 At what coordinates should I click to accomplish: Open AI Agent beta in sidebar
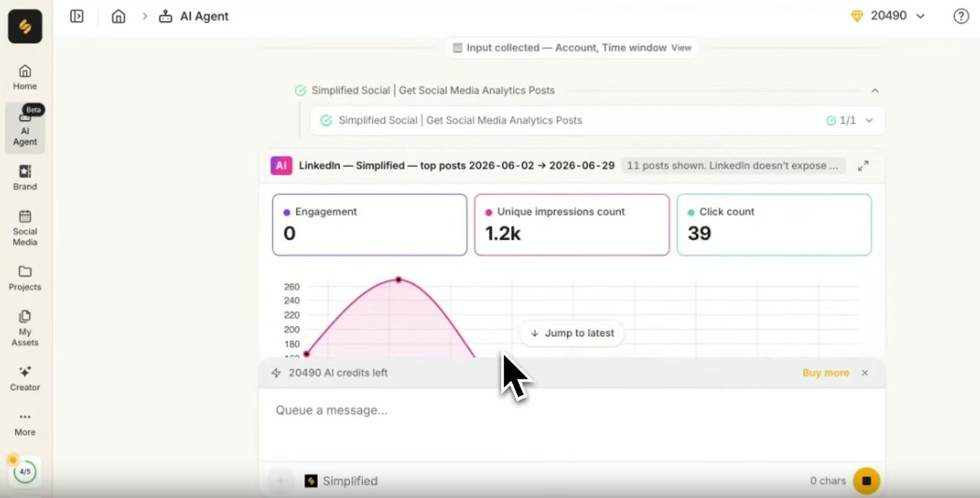pyautogui.click(x=25, y=128)
